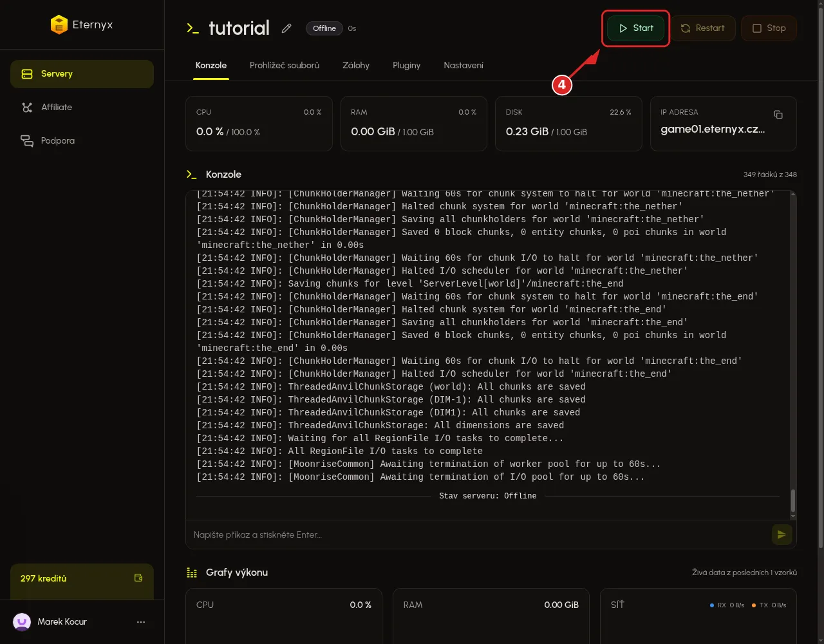Click the 0.23 GiB disk value
The width and height of the screenshot is (824, 644).
click(x=527, y=131)
